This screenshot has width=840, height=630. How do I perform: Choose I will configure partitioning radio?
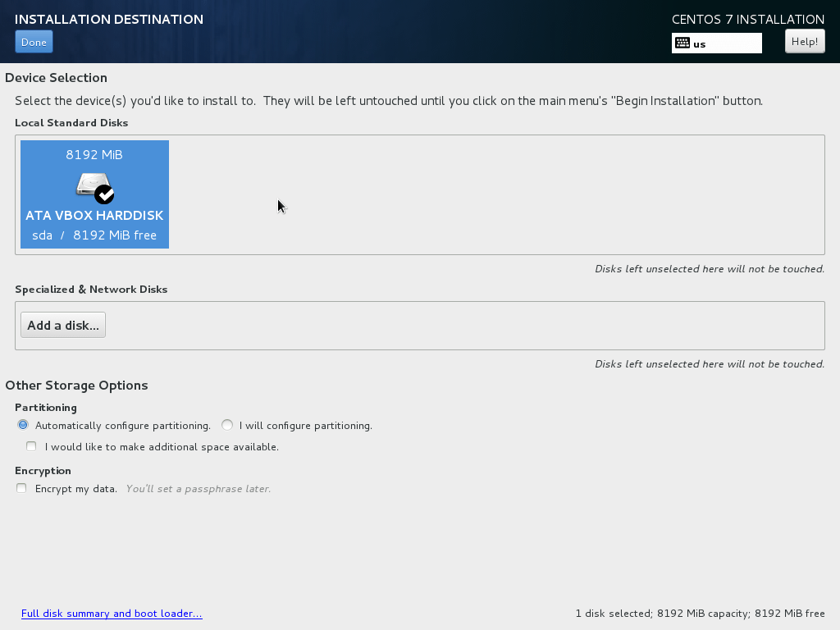pyautogui.click(x=227, y=426)
